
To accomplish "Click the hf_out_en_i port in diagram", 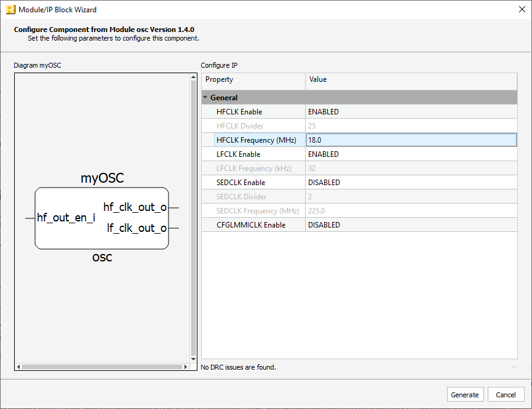I will [66, 218].
